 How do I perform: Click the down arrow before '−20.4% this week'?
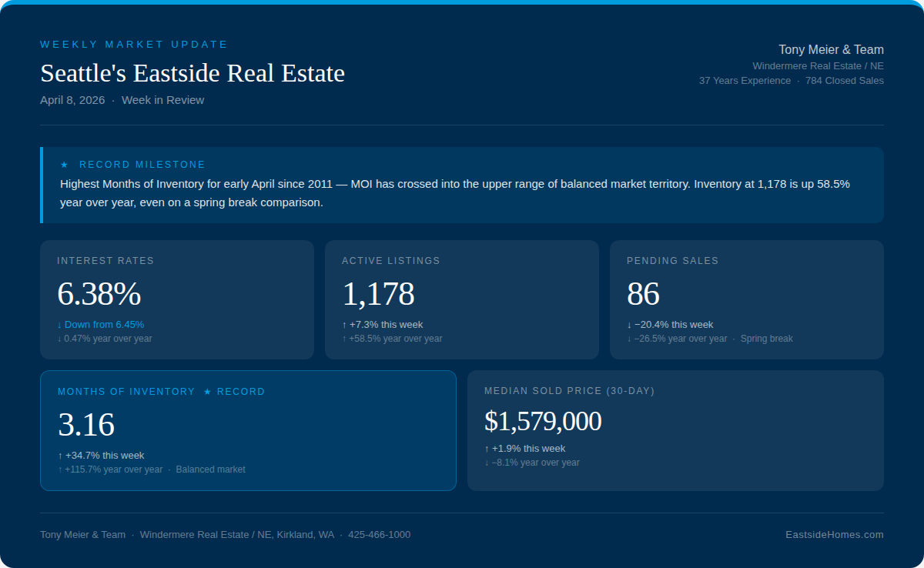click(629, 325)
